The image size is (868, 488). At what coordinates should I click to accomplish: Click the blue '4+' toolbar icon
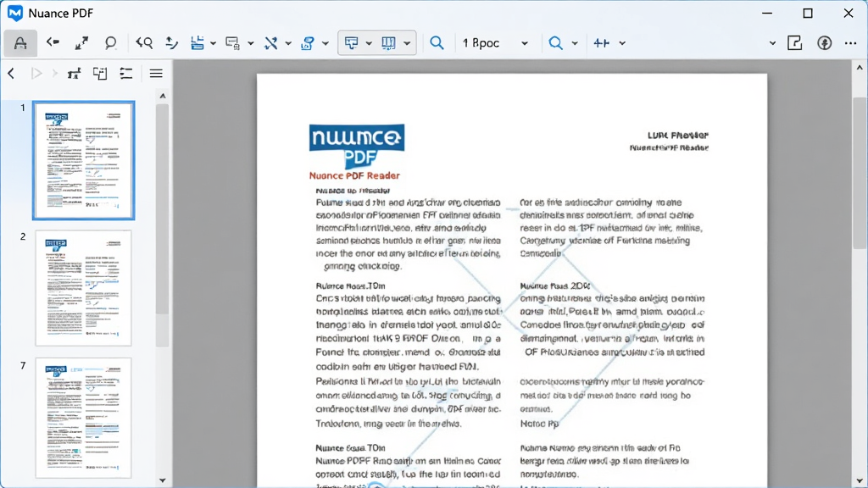(601, 42)
